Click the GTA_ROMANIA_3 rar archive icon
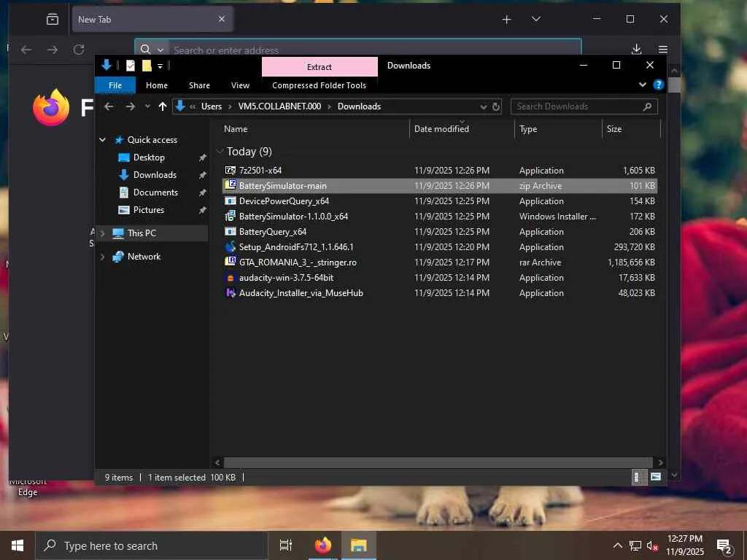Image resolution: width=747 pixels, height=560 pixels. click(231, 262)
